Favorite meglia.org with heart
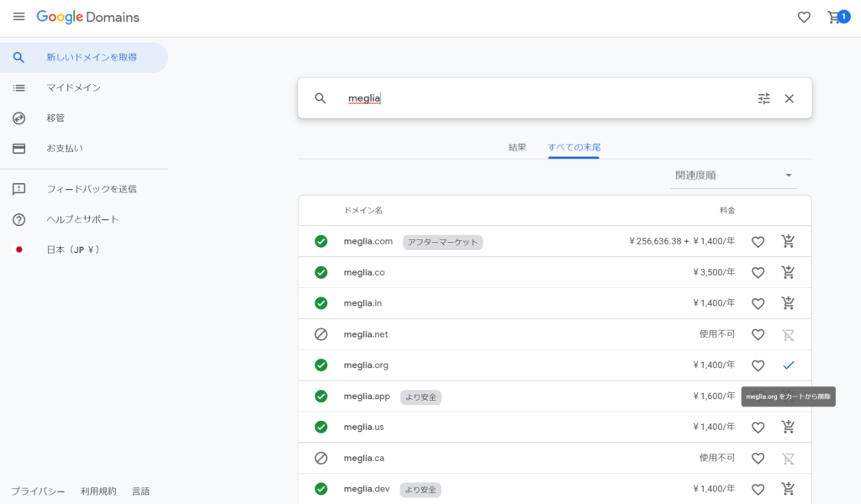Screen dimensions: 861x504 coord(758,365)
